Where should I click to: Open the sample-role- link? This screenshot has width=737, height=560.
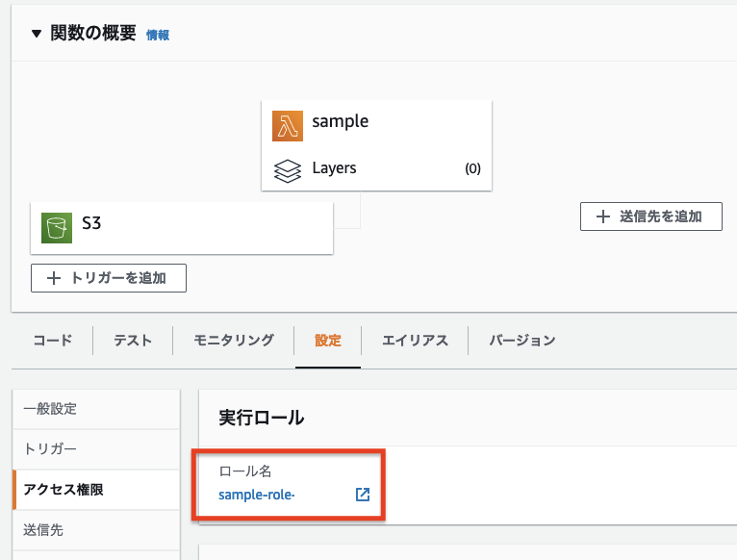[257, 495]
